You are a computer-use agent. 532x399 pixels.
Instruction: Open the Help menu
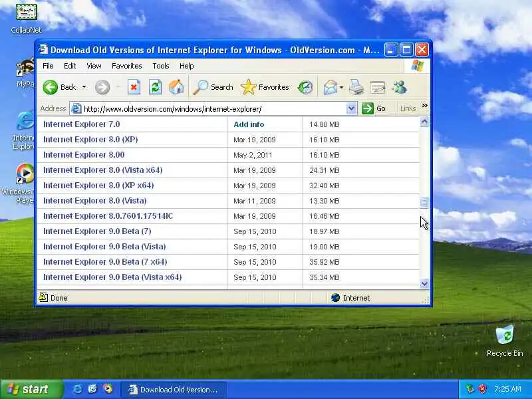[x=187, y=66]
